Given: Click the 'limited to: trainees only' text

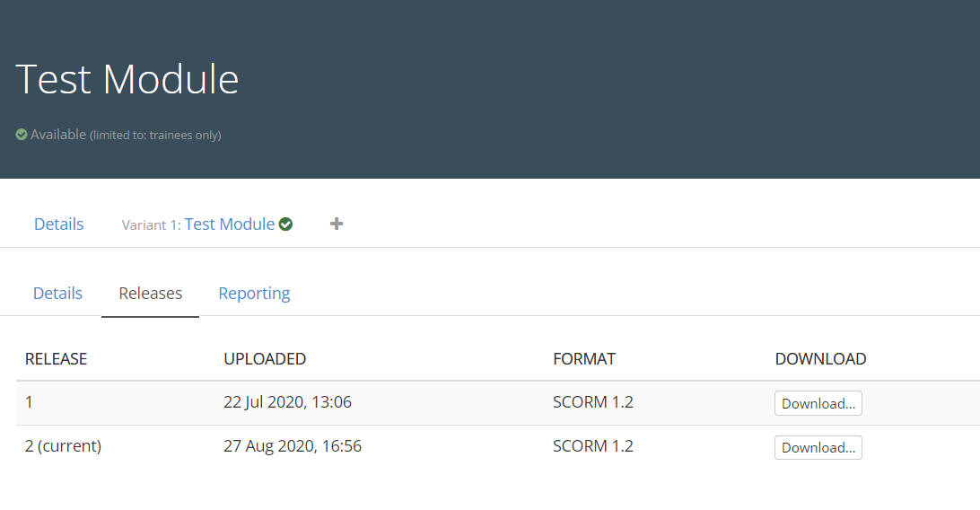Looking at the screenshot, I should click(x=155, y=136).
